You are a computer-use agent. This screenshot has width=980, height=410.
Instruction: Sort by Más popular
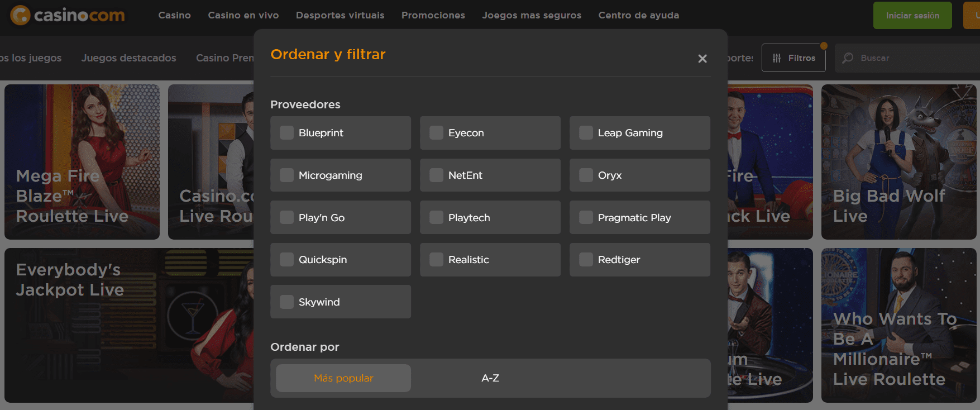[343, 378]
